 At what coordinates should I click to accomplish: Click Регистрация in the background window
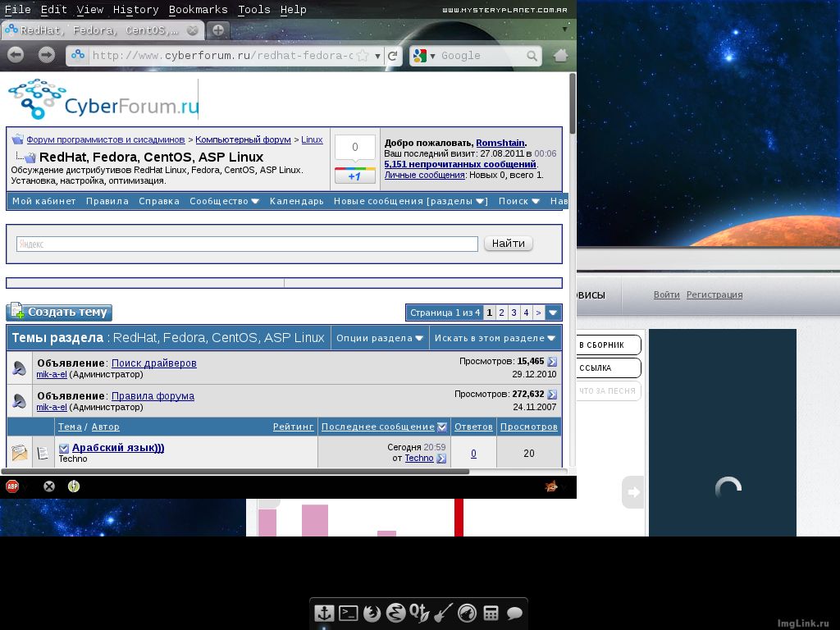pyautogui.click(x=714, y=294)
